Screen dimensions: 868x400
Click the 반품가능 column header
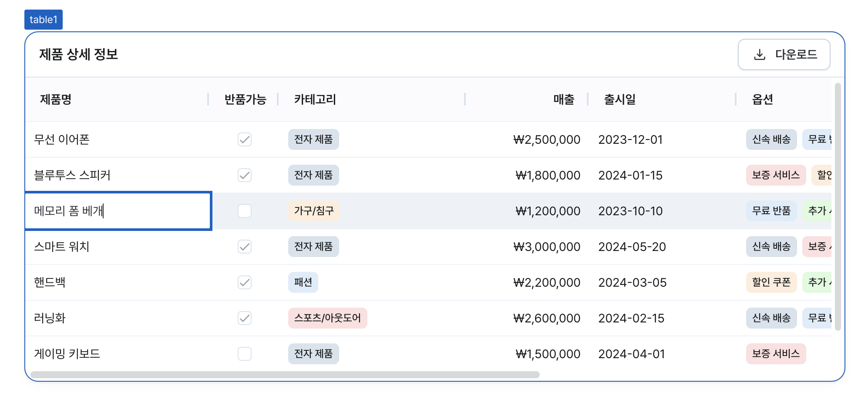pyautogui.click(x=245, y=99)
